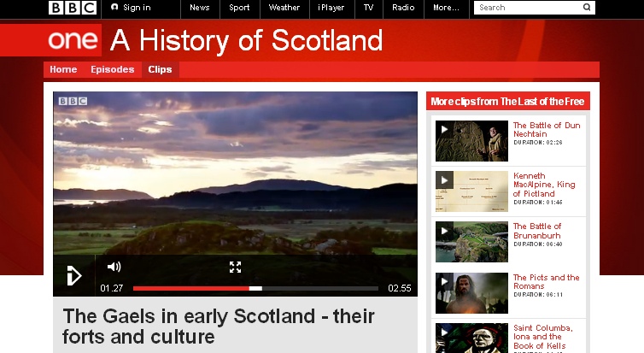Click the BBC logo in top bar
This screenshot has height=353, width=644.
click(x=72, y=8)
